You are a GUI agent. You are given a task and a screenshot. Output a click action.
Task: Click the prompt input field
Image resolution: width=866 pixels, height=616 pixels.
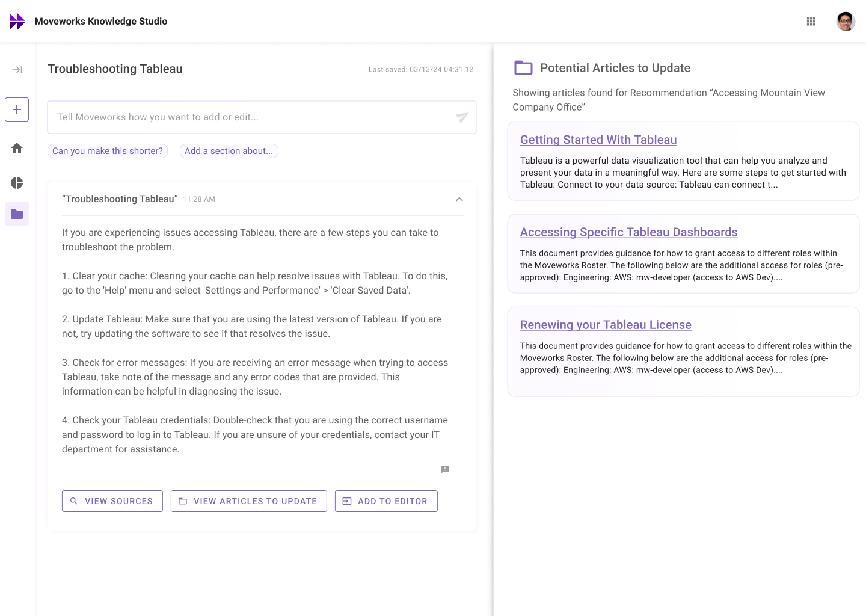tap(262, 117)
